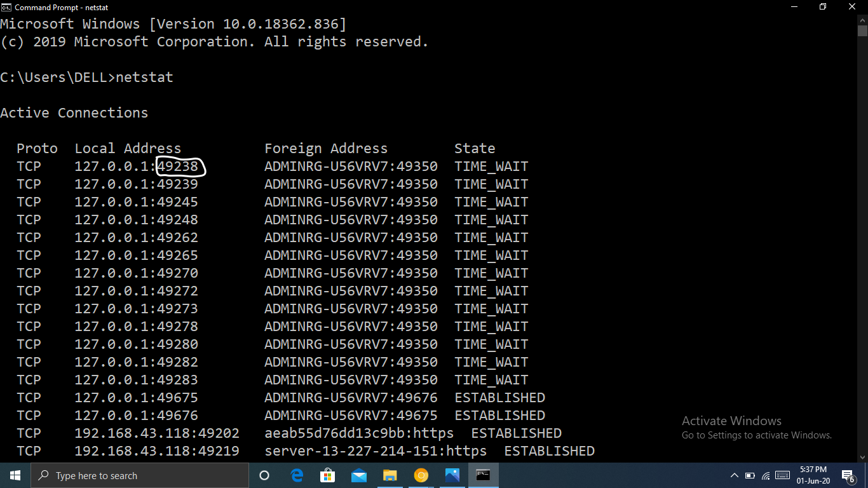Image resolution: width=868 pixels, height=488 pixels.
Task: Click the Cortana circle icon
Action: [264, 475]
